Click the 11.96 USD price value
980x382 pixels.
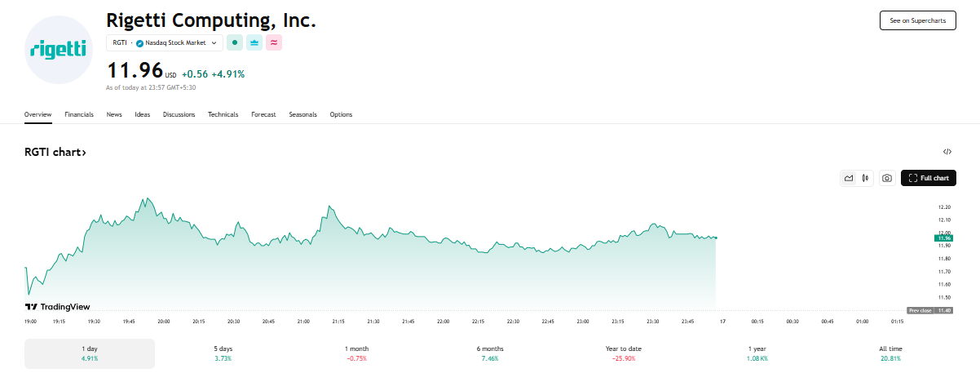[x=141, y=71]
